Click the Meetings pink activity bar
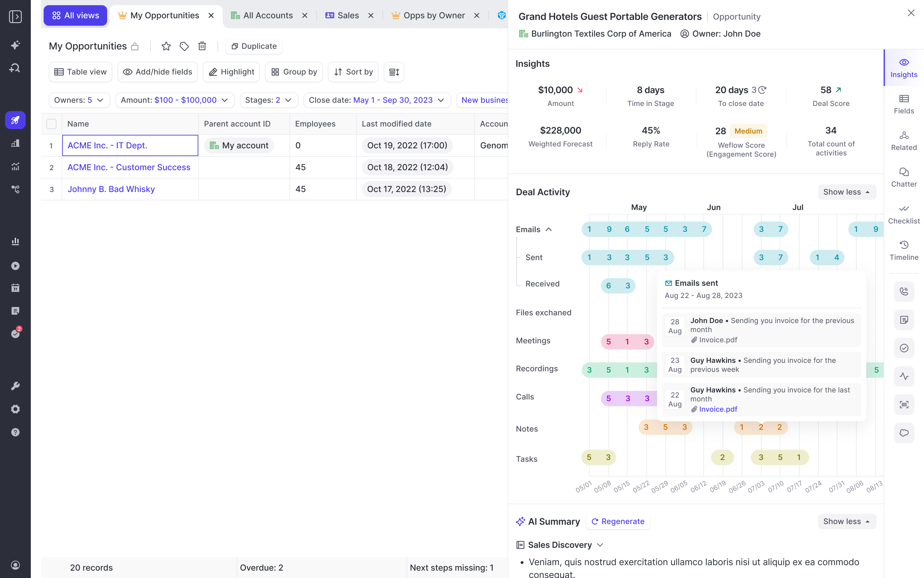 point(627,341)
